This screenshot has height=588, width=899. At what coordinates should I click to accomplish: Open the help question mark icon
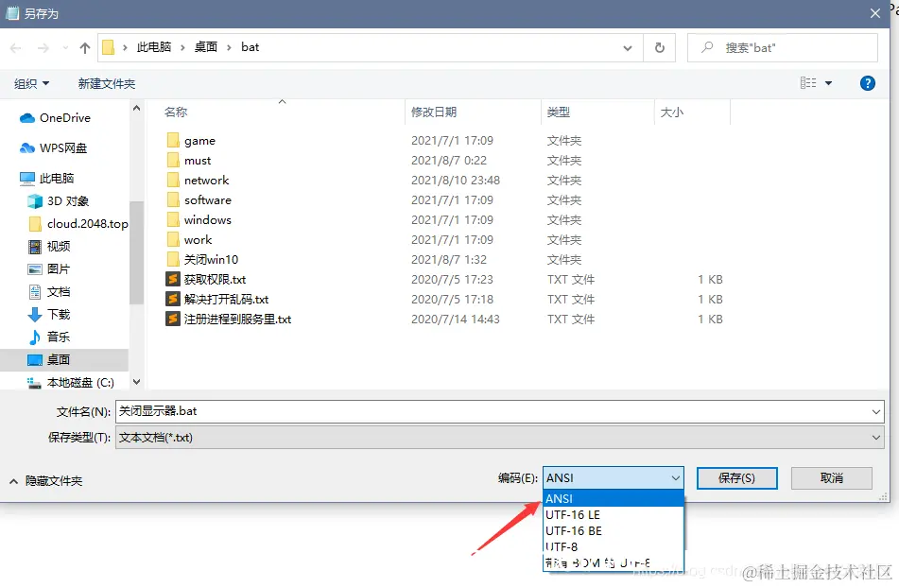(x=868, y=84)
